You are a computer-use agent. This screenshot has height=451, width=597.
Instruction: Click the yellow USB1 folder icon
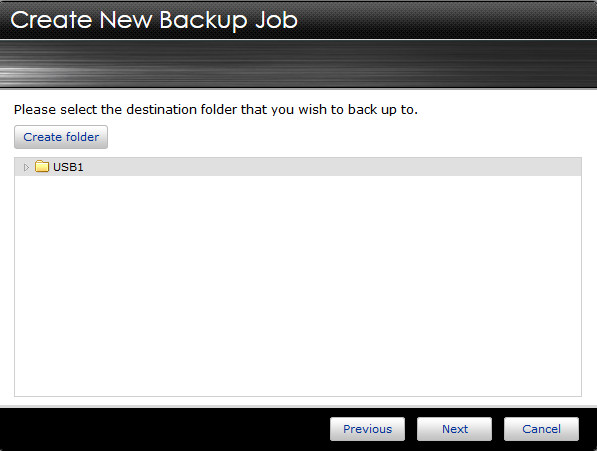click(x=42, y=166)
